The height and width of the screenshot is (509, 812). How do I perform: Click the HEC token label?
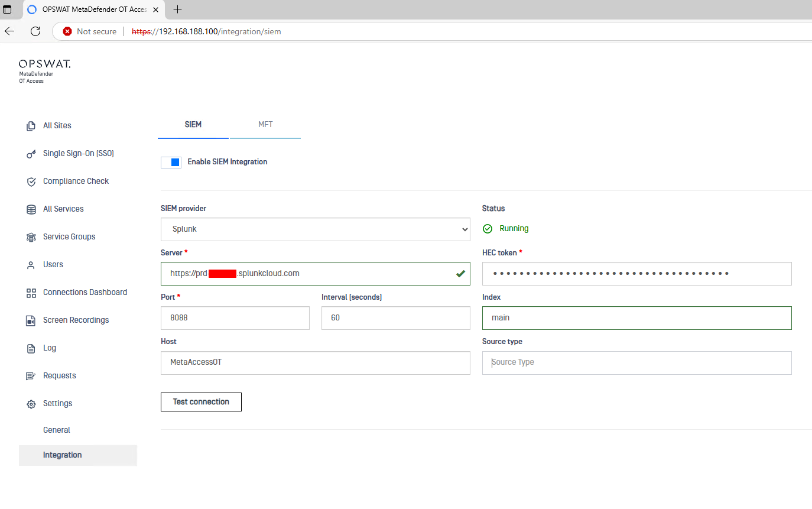(x=500, y=253)
